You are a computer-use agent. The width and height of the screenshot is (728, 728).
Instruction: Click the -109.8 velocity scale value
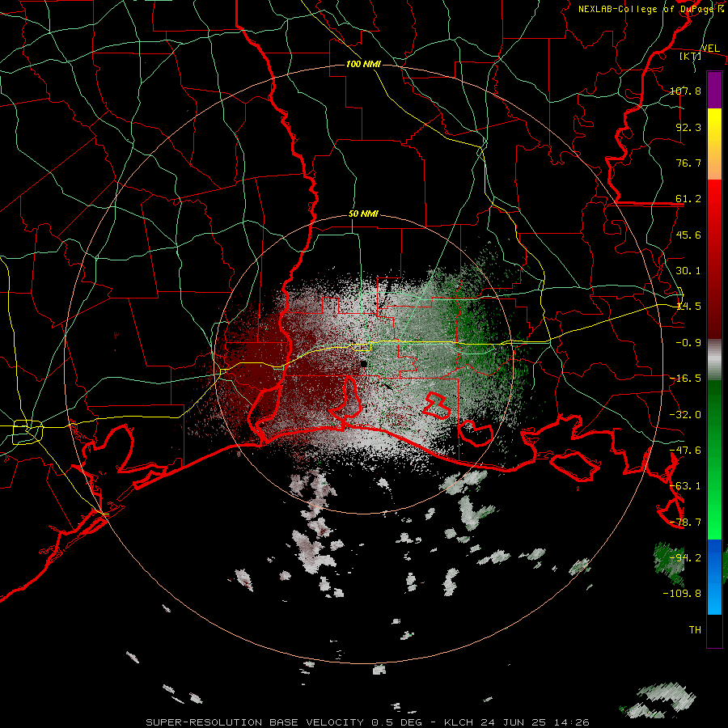point(682,594)
